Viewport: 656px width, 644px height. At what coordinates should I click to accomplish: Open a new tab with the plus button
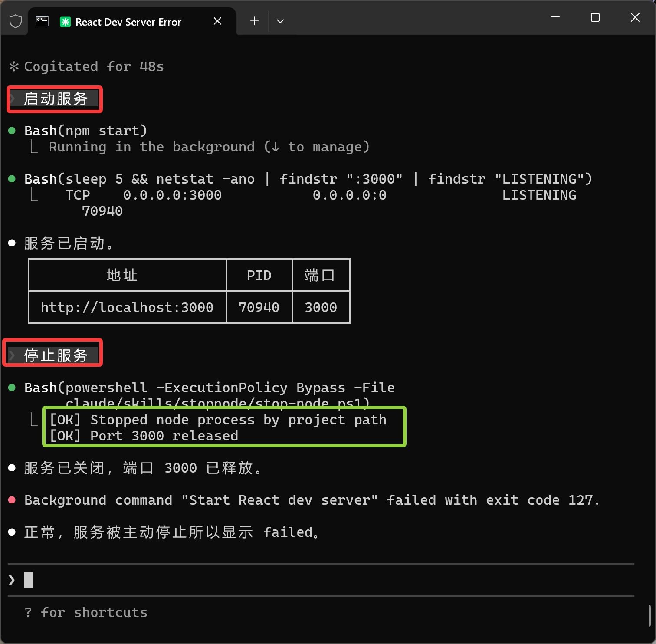[254, 21]
